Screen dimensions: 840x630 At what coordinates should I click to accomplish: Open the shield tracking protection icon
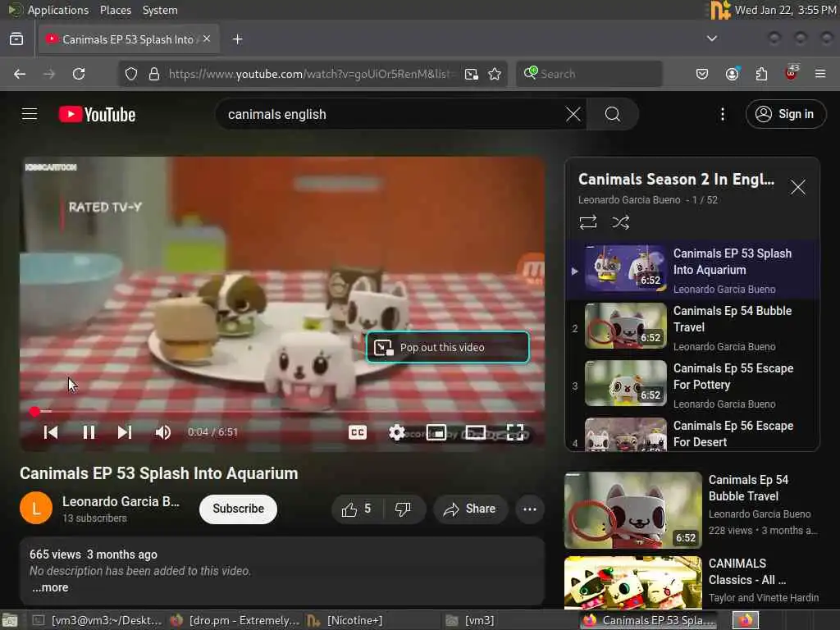click(131, 74)
